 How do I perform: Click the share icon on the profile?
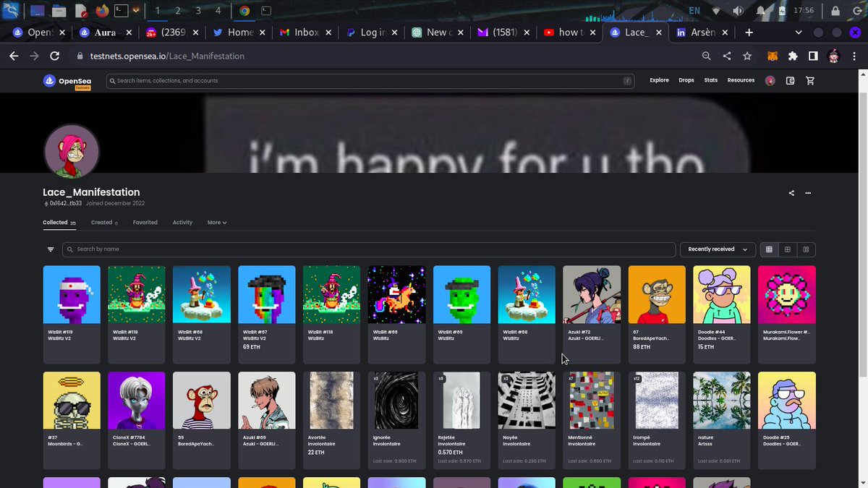pyautogui.click(x=791, y=193)
